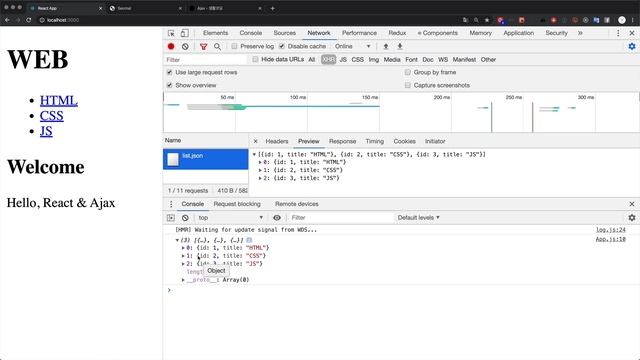Open Default levels dropdown
640x360 pixels.
click(x=418, y=218)
